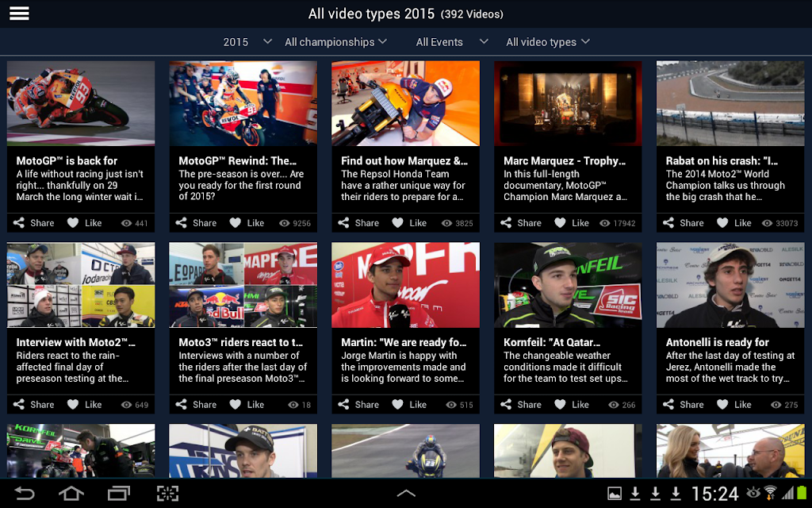Like the 'MotoGP Rewind' video
812x508 pixels.
point(247,223)
